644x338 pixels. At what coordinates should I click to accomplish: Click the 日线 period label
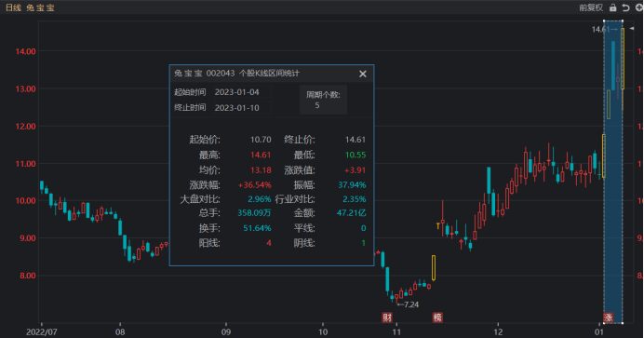click(x=14, y=7)
